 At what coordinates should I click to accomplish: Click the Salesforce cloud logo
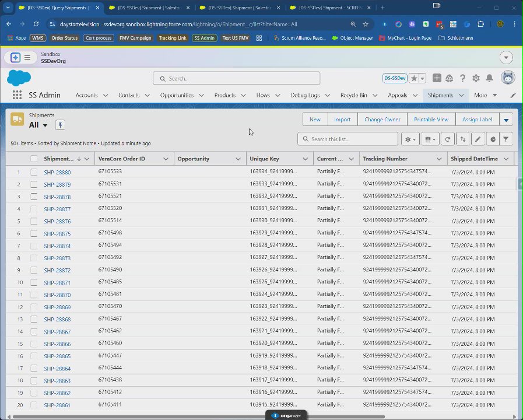click(19, 78)
